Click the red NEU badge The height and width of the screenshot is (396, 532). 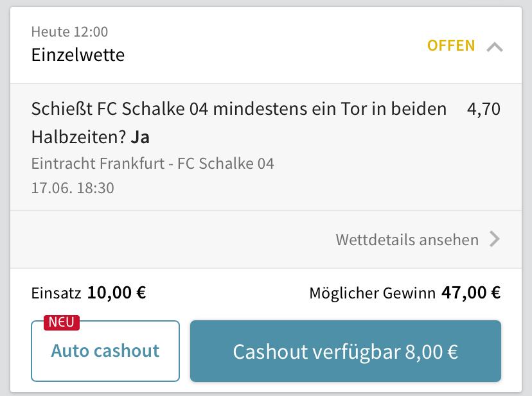62,322
